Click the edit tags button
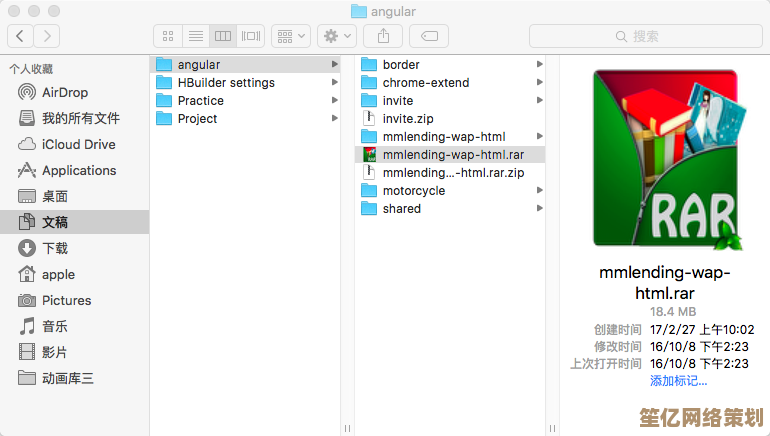The image size is (770, 436). point(429,36)
